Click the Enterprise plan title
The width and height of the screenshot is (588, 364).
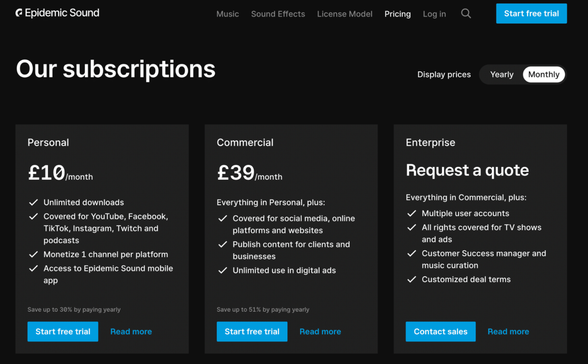point(430,143)
